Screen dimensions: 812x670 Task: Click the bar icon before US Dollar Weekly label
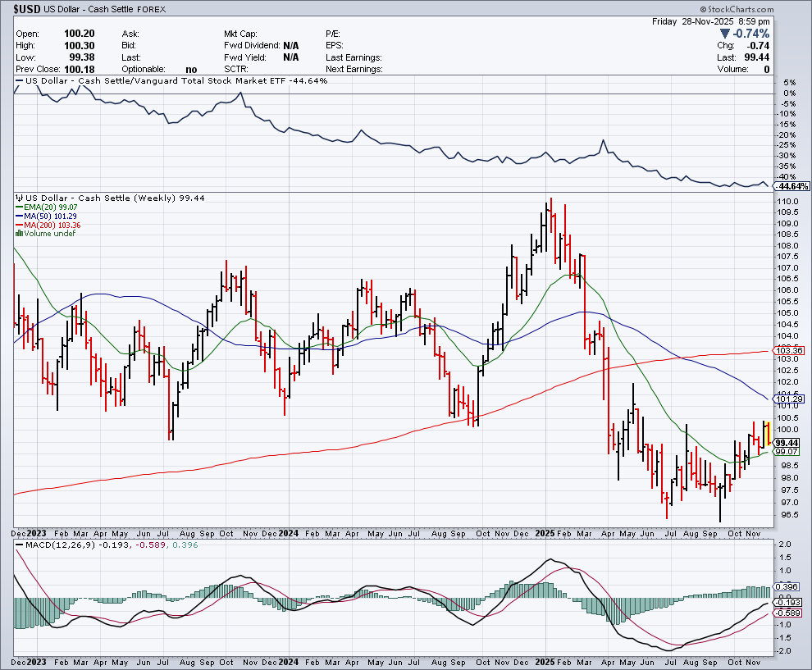click(x=19, y=198)
